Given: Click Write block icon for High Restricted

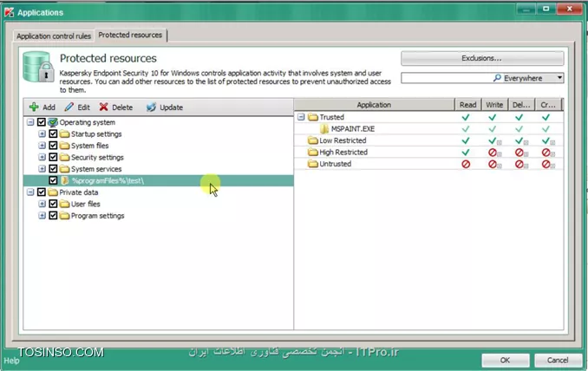Looking at the screenshot, I should [493, 153].
